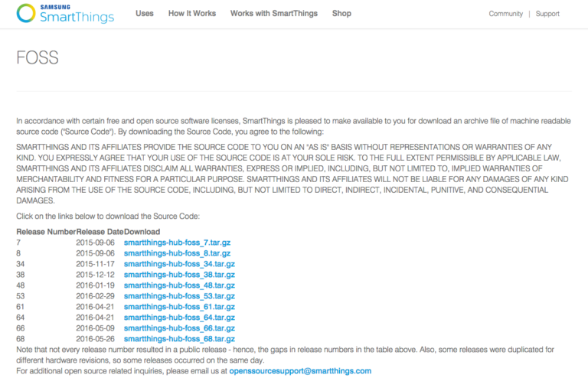This screenshot has width=588, height=378.
Task: Click the Samsung SmartThings logo
Action: pos(65,14)
